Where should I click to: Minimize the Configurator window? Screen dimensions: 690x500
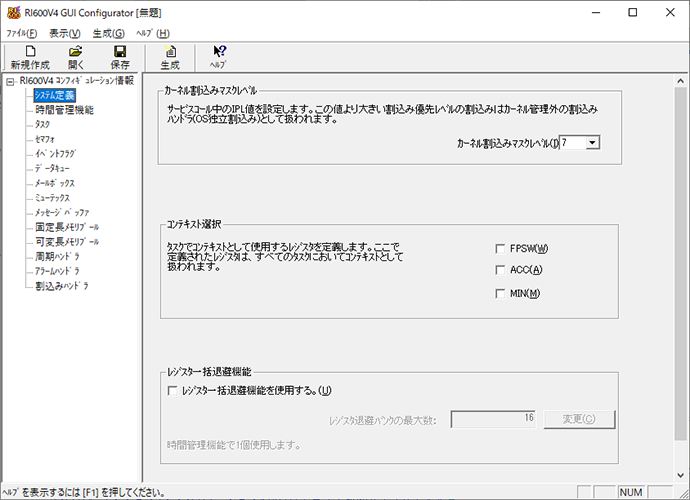click(x=596, y=12)
